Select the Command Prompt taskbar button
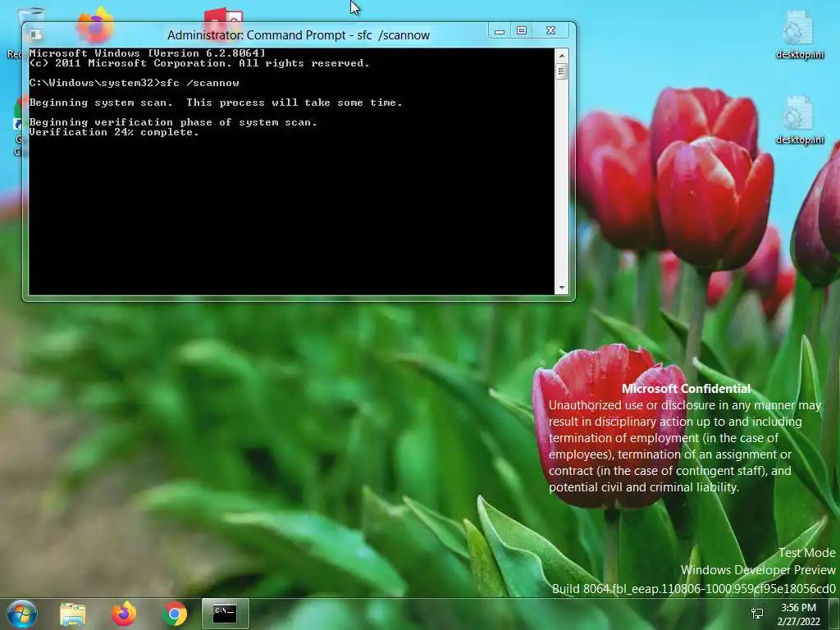 click(225, 614)
